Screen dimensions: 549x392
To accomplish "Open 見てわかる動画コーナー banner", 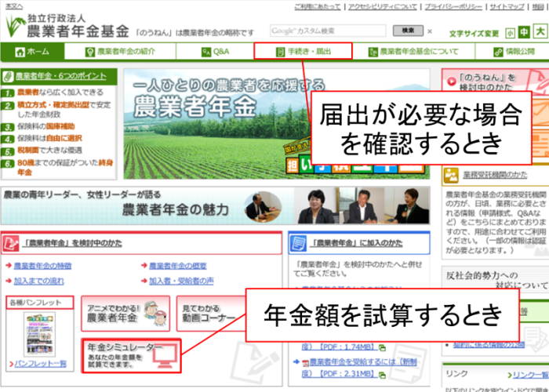I will (211, 314).
